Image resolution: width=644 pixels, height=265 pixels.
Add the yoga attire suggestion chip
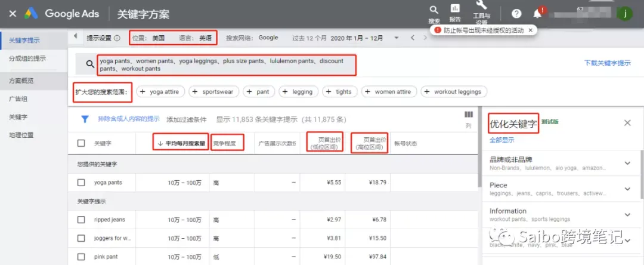pyautogui.click(x=160, y=92)
